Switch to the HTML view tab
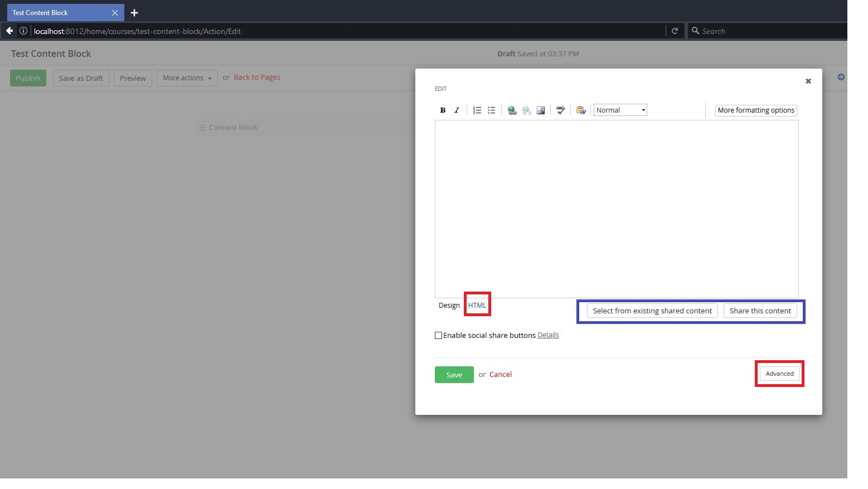 click(477, 306)
